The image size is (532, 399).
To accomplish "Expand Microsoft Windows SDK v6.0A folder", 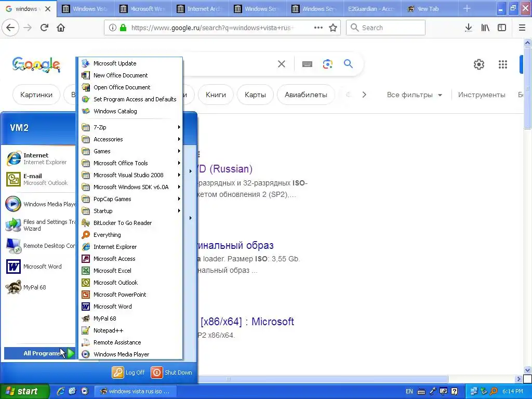I will [130, 187].
